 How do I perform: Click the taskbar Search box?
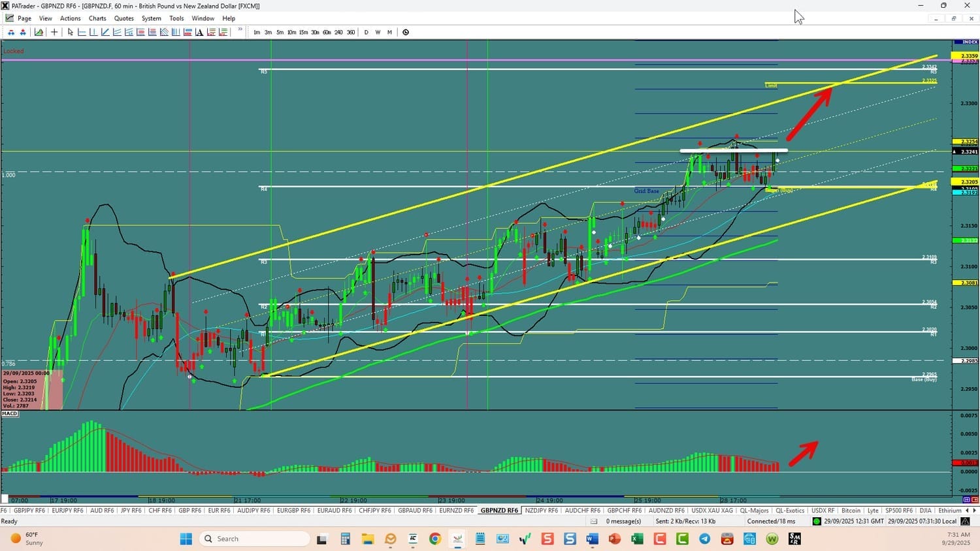pyautogui.click(x=254, y=539)
